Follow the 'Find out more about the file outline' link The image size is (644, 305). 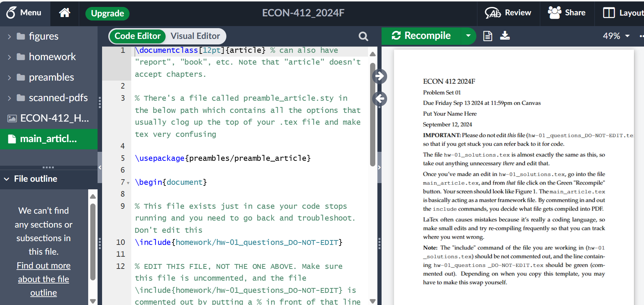pos(43,279)
